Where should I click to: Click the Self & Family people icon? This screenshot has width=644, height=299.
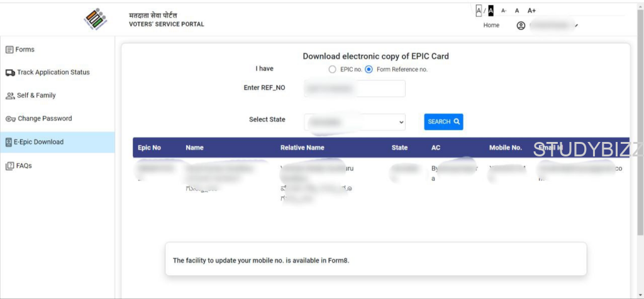click(10, 96)
